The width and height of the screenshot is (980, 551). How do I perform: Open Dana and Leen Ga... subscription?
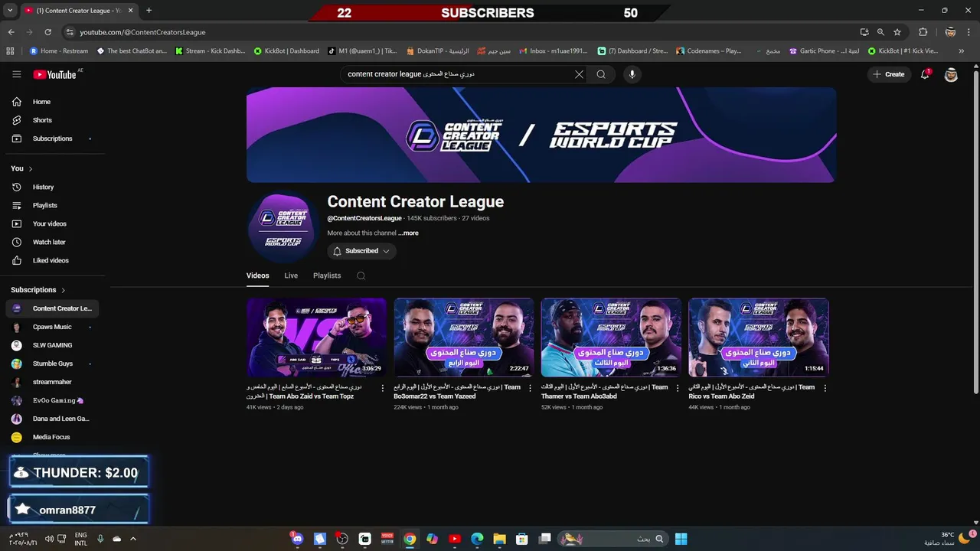(x=52, y=419)
